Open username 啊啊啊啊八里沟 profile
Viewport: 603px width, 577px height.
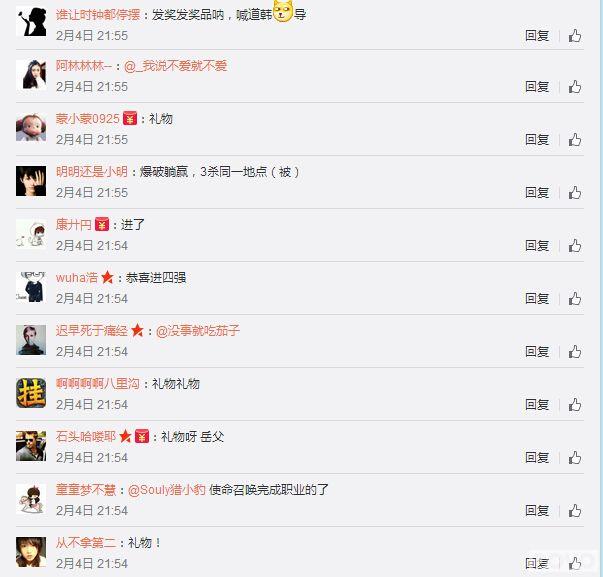pos(98,384)
